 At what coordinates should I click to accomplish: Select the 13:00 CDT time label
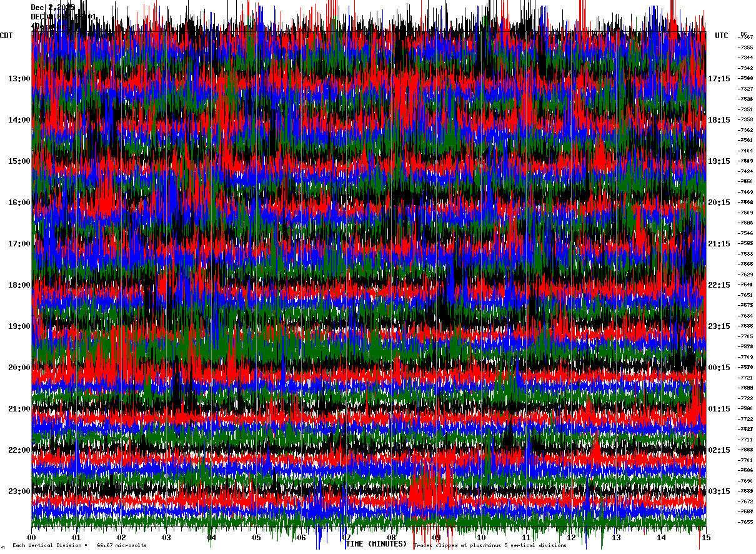tap(19, 79)
